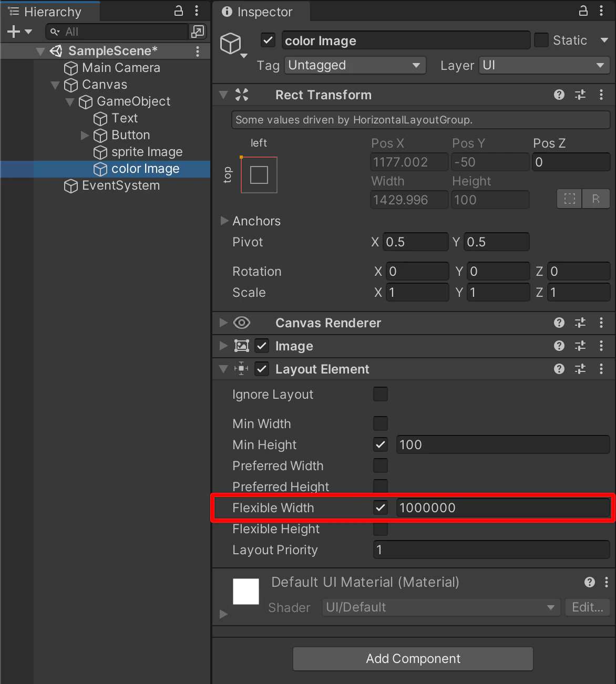Click the Flexible Width value field
Viewport: 616px width, 684px height.
point(504,507)
